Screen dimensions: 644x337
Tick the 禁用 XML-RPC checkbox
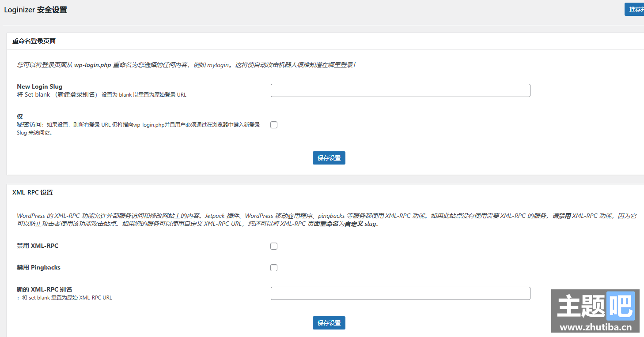pyautogui.click(x=274, y=246)
